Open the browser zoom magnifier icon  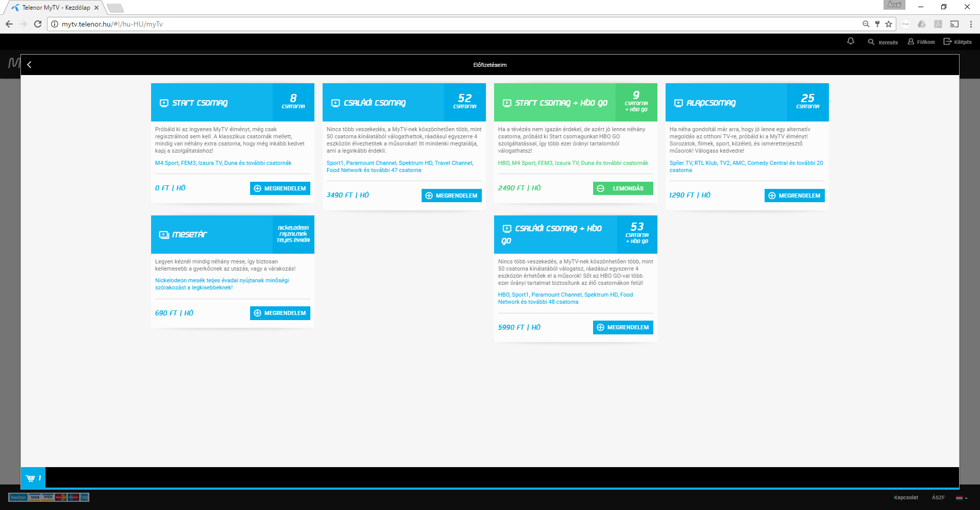tap(866, 24)
